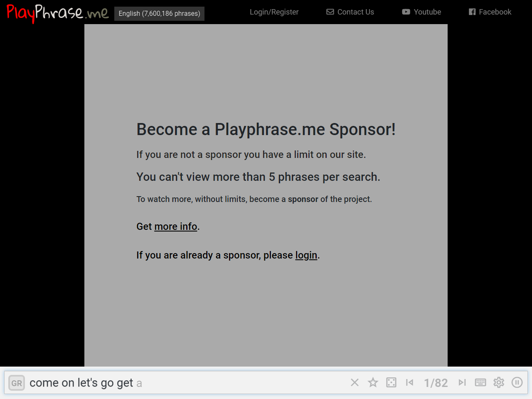Open the settings gear icon
This screenshot has height=399, width=532.
[x=499, y=382]
